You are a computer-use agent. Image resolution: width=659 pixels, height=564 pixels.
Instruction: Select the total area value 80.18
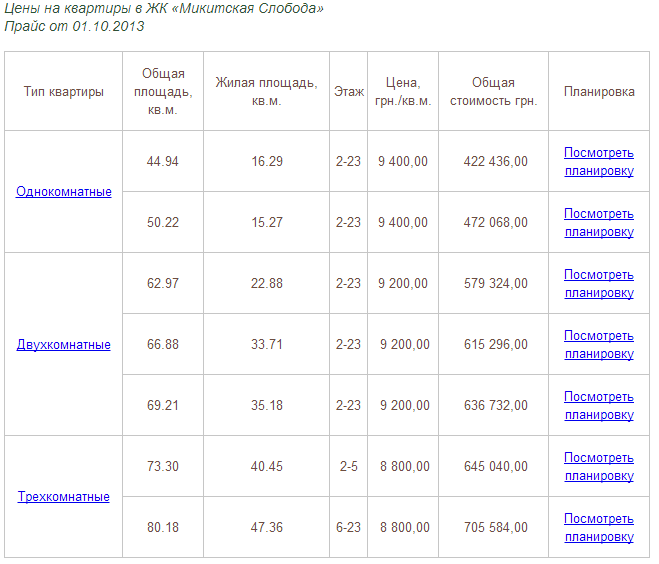coord(163,527)
